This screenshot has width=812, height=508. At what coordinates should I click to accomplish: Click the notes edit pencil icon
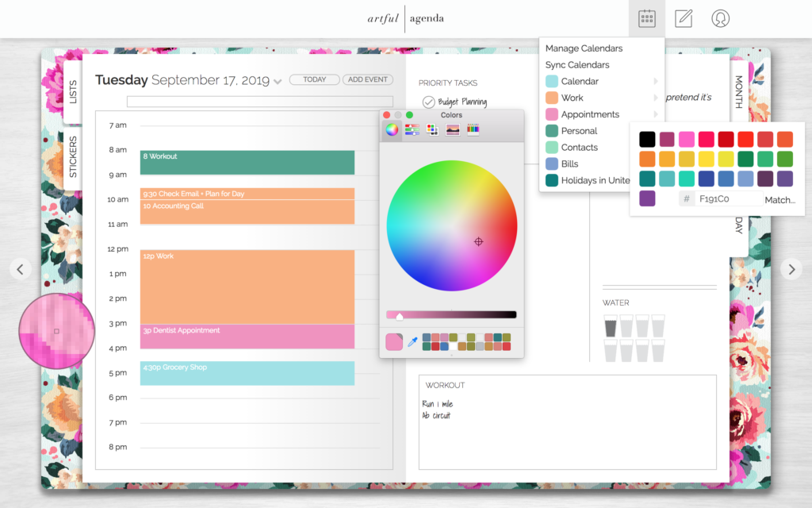pos(684,19)
